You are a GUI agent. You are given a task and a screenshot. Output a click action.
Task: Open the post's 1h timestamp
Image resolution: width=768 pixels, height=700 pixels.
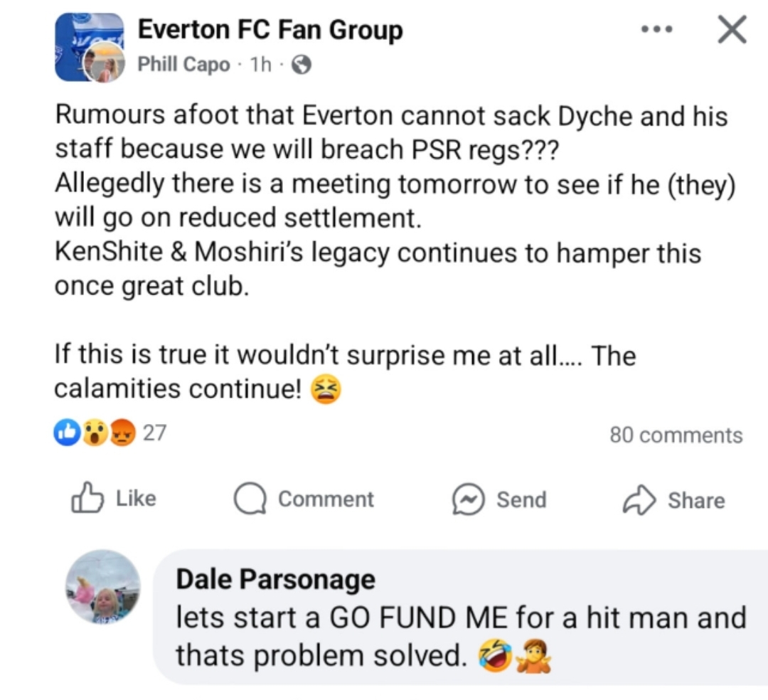[264, 65]
